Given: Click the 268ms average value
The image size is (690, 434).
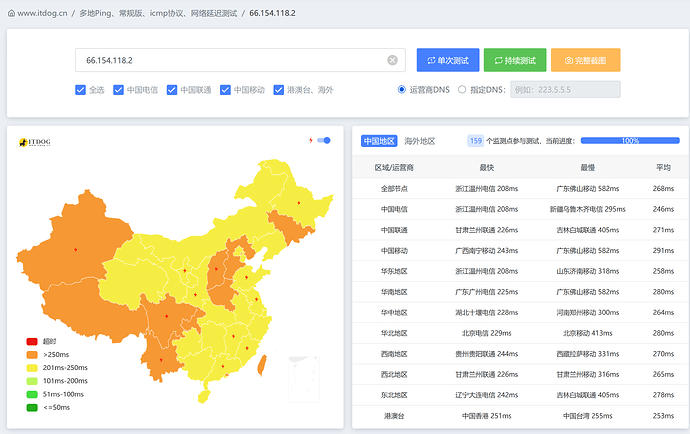Looking at the screenshot, I should (x=663, y=188).
